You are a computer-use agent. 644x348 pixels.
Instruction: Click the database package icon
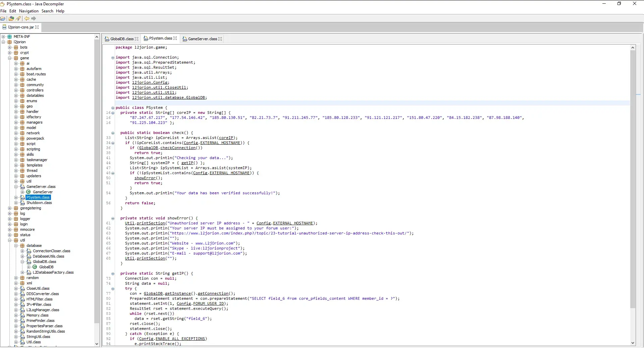(22, 246)
